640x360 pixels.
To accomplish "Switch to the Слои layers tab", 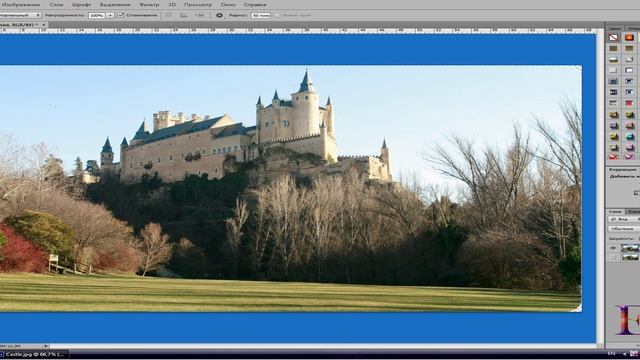I will (x=615, y=211).
